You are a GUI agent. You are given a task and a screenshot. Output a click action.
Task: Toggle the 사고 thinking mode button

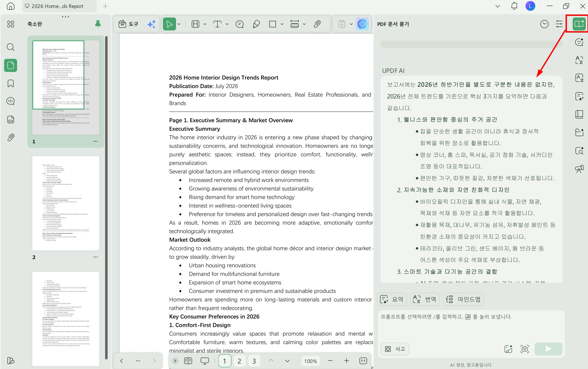tap(395, 349)
